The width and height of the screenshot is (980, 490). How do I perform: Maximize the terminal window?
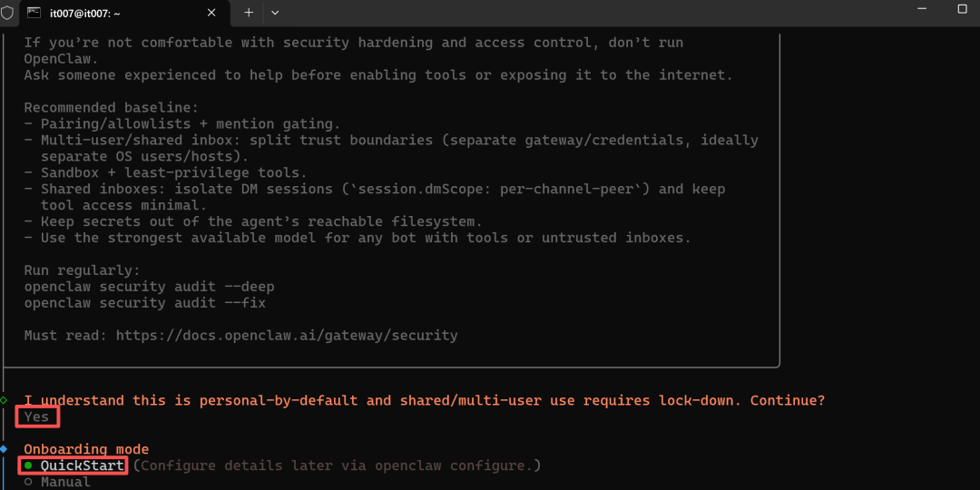coord(963,9)
